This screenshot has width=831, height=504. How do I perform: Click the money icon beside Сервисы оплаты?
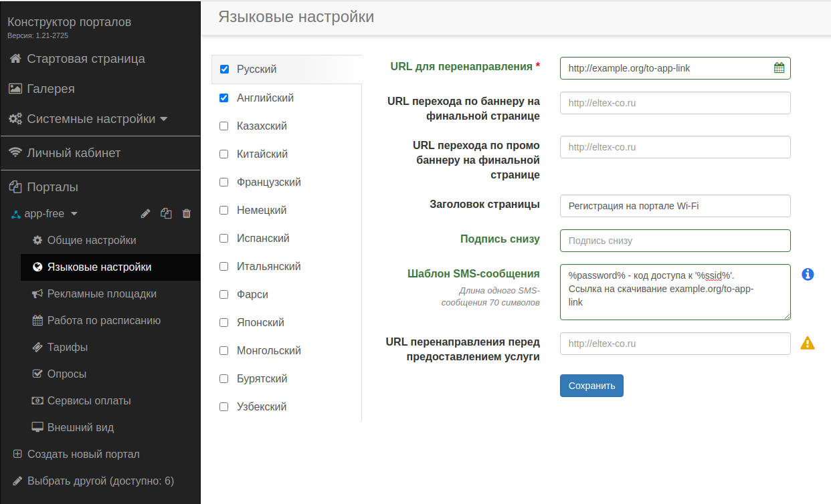click(37, 401)
